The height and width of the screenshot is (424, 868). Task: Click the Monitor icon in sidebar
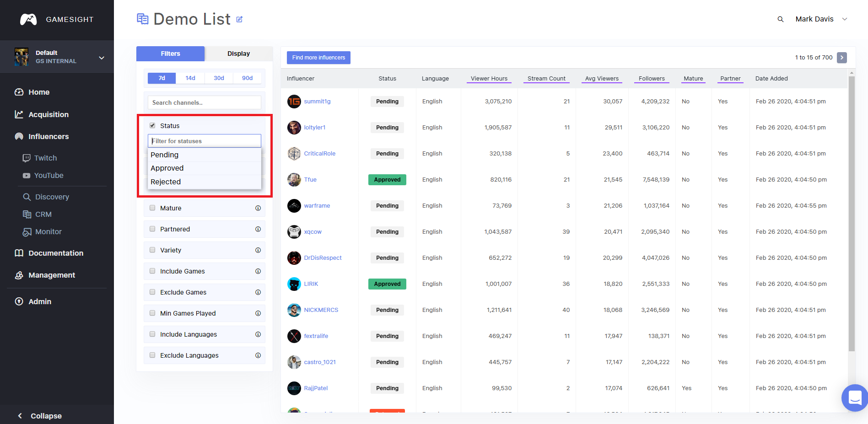coord(27,232)
